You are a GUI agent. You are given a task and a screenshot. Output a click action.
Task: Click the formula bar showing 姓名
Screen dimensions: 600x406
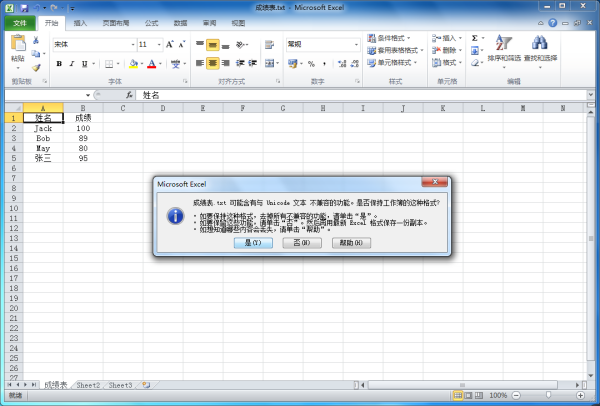[362, 95]
